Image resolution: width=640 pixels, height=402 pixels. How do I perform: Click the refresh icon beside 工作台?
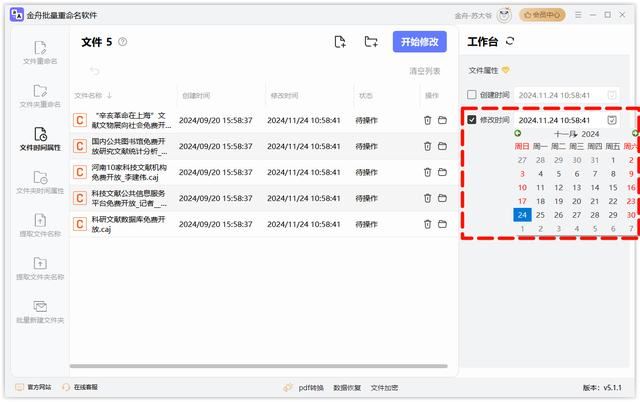(511, 41)
